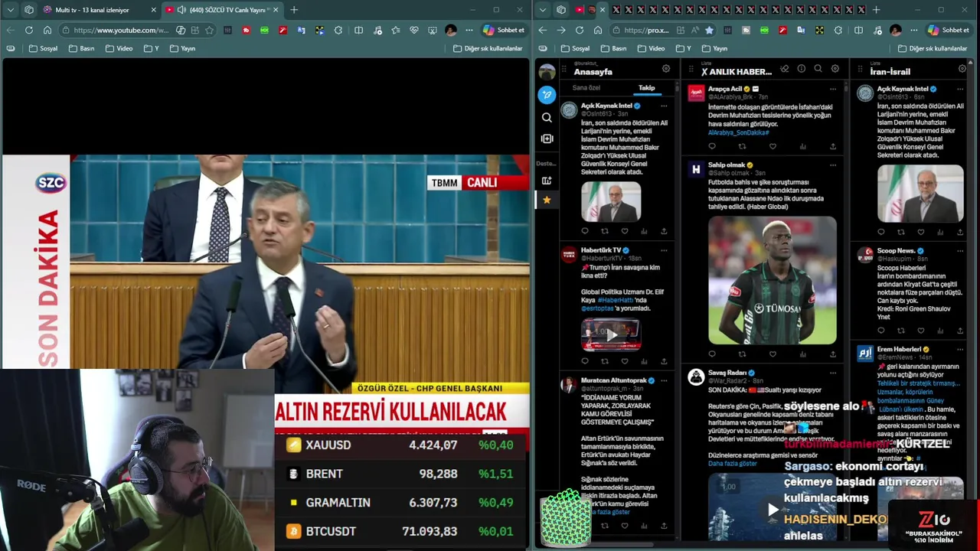
Task: Open more options on the Sahip olmak post
Action: (x=833, y=165)
